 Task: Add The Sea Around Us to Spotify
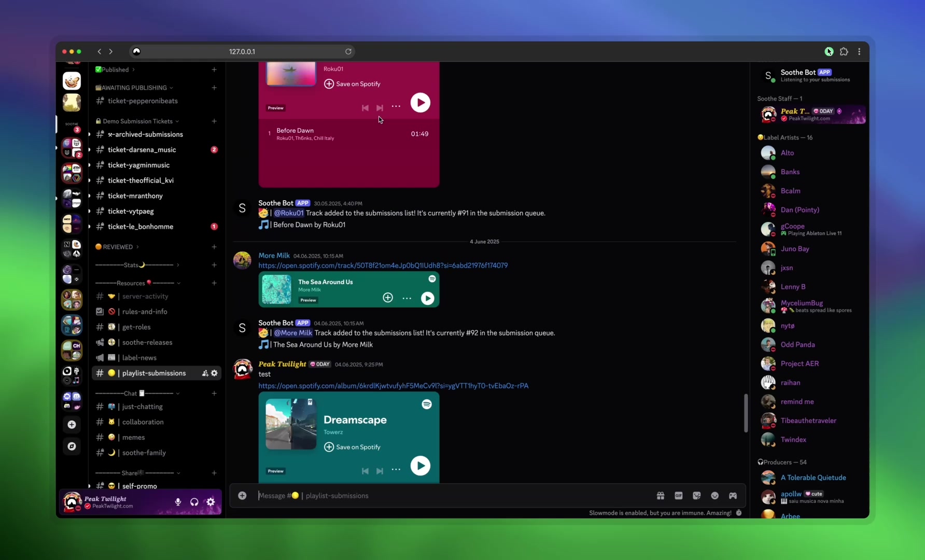(x=388, y=298)
